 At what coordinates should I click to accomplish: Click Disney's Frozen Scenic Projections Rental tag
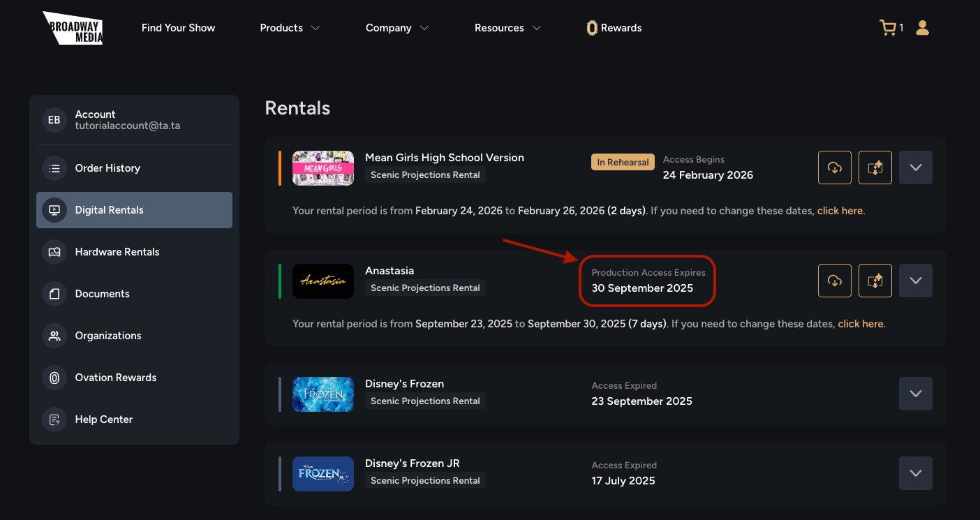tap(425, 401)
